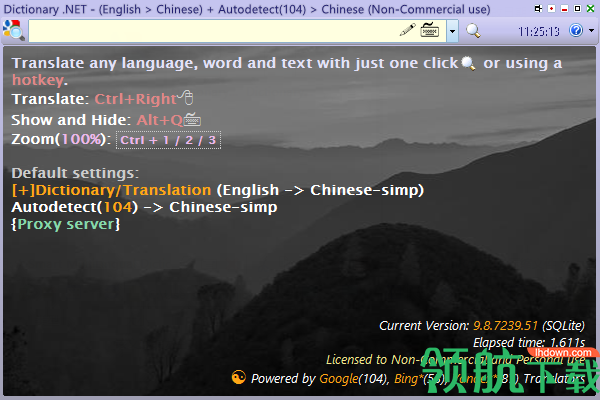The height and width of the screenshot is (400, 600).
Task: Select the red dot icon in title bar
Action: pyautogui.click(x=551, y=8)
